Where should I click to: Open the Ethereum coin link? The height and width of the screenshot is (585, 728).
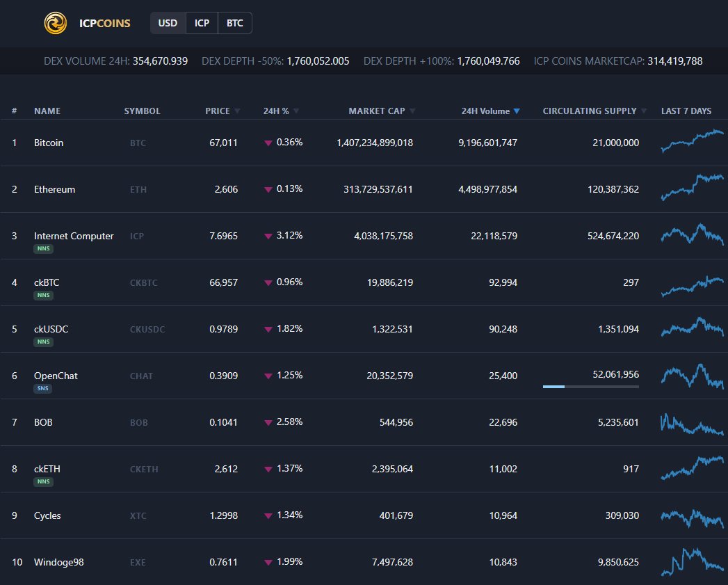pyautogui.click(x=54, y=189)
